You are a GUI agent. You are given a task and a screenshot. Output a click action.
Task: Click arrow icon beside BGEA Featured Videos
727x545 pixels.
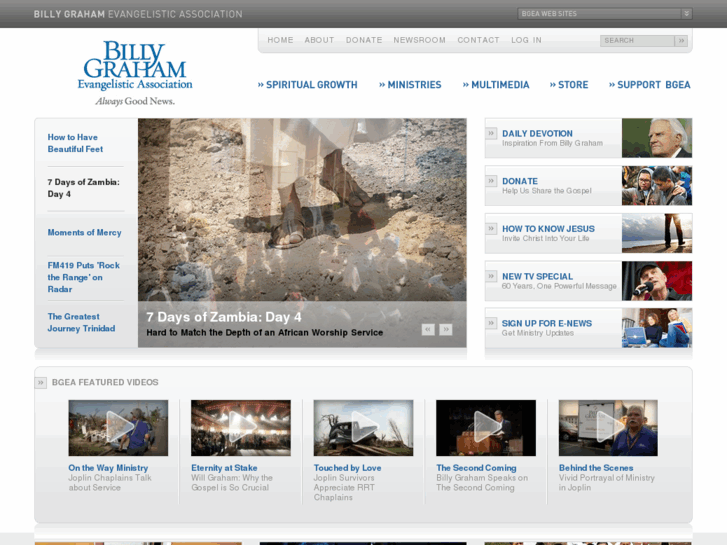41,383
